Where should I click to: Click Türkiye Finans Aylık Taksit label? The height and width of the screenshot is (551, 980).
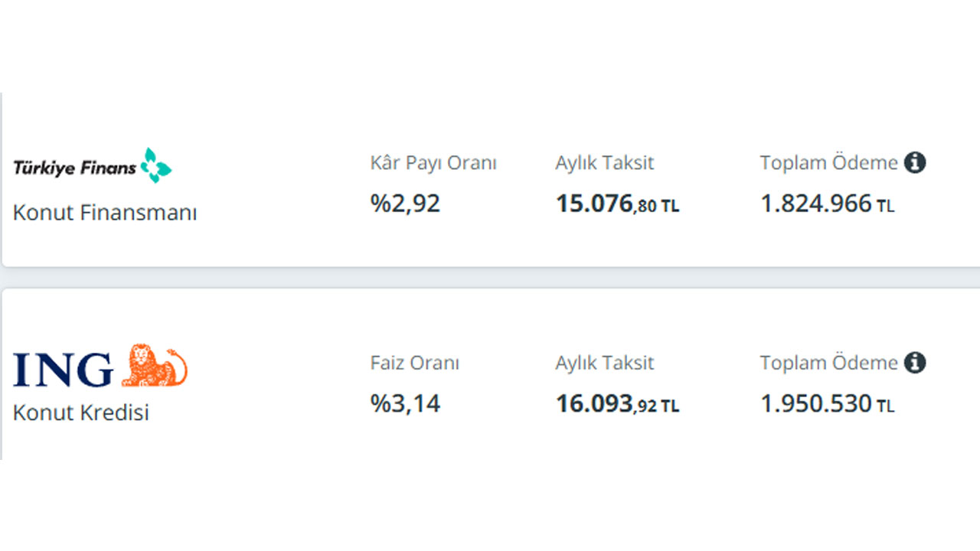605,163
